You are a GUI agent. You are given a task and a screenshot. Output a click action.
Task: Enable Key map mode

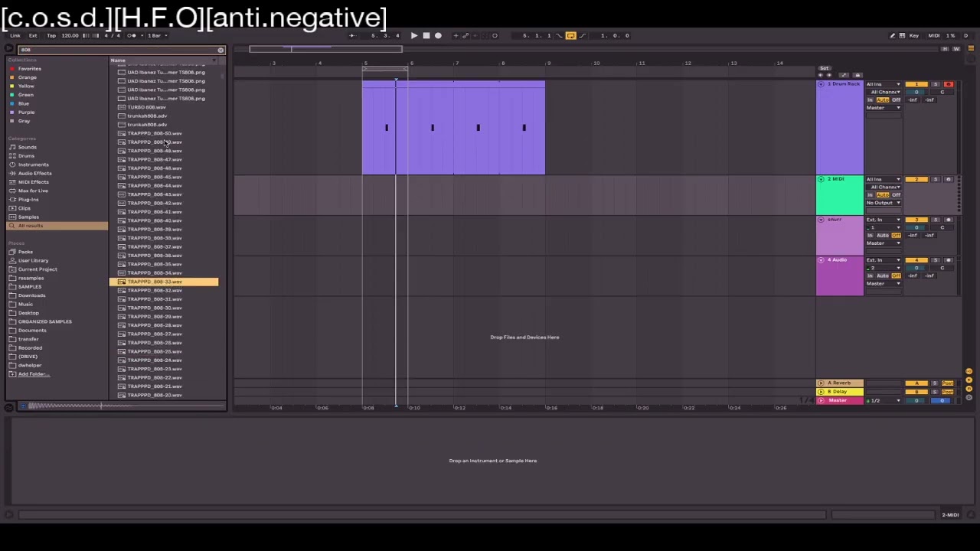point(914,35)
